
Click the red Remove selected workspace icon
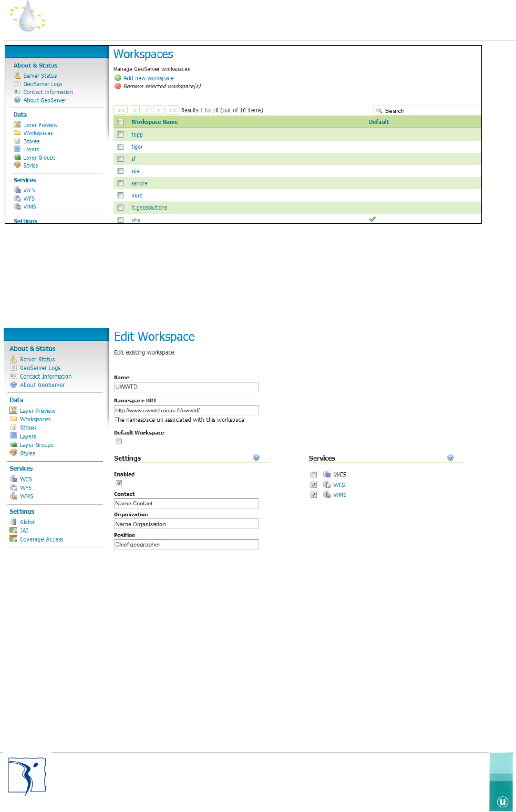(118, 86)
